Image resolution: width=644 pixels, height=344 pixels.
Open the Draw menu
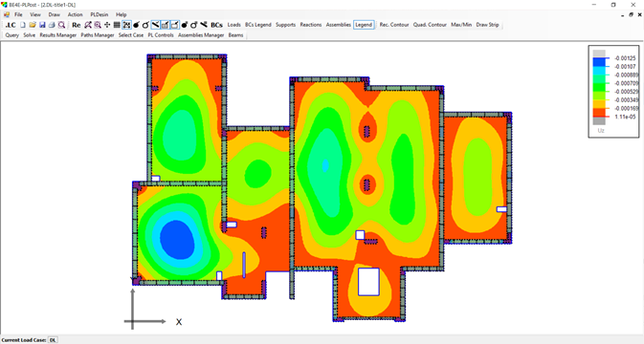coord(55,14)
